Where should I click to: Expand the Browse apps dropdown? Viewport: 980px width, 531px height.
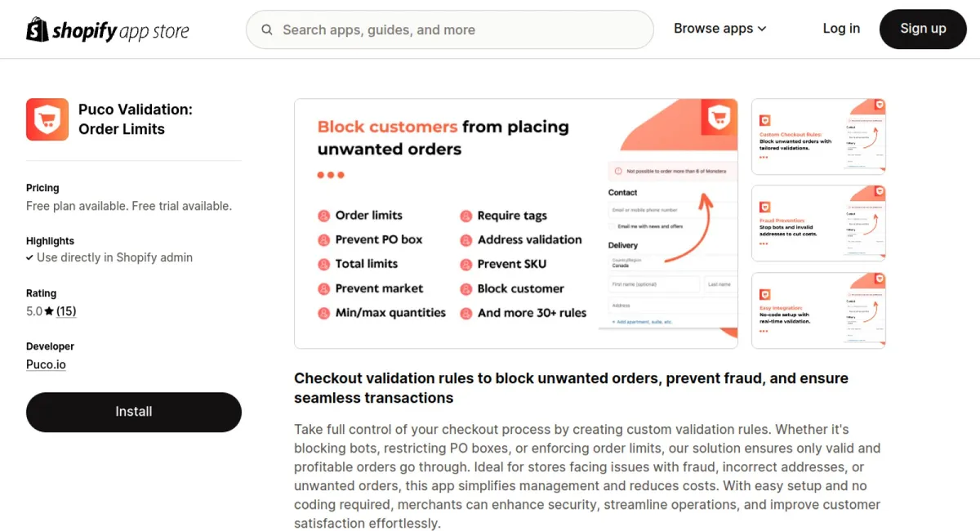(720, 29)
